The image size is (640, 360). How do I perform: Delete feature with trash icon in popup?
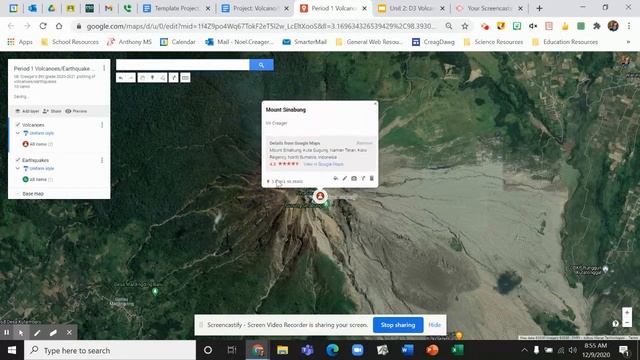[x=371, y=178]
